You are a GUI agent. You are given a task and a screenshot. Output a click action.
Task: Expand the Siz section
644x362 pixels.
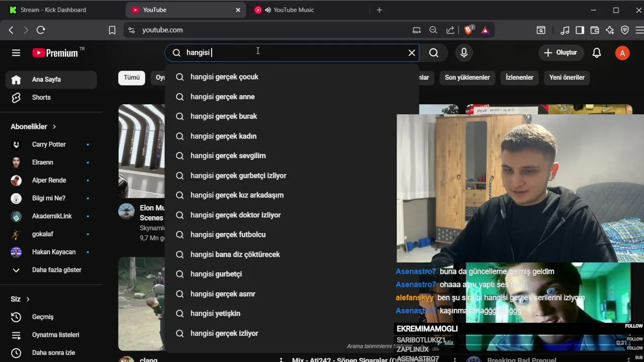pos(20,299)
